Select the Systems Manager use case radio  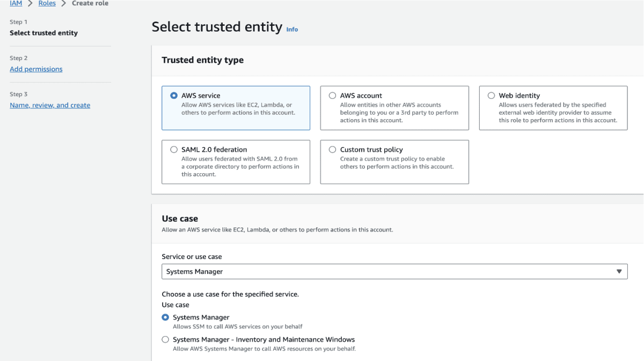tap(165, 318)
